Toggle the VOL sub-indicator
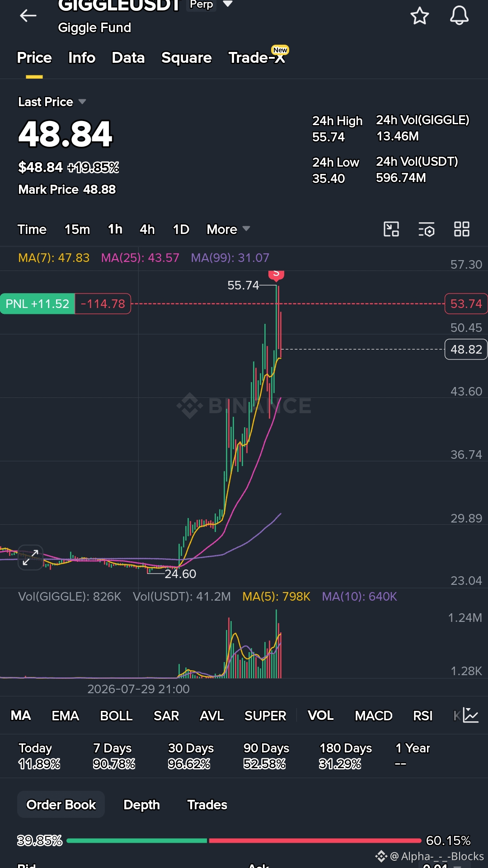 coord(321,715)
